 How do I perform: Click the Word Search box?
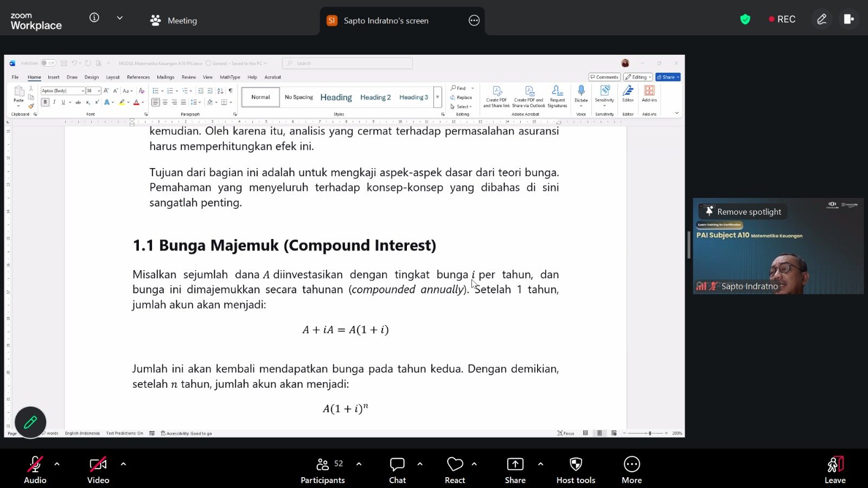[347, 63]
